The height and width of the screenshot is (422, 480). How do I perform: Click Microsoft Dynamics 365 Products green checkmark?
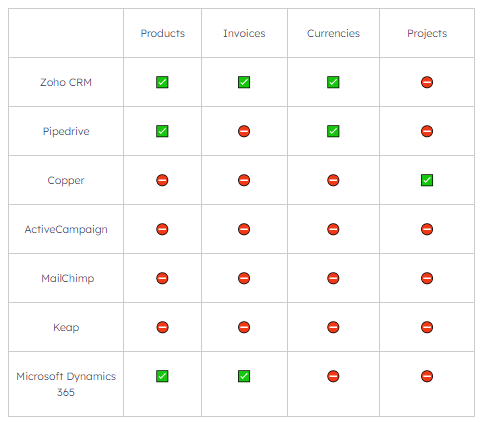pos(162,376)
